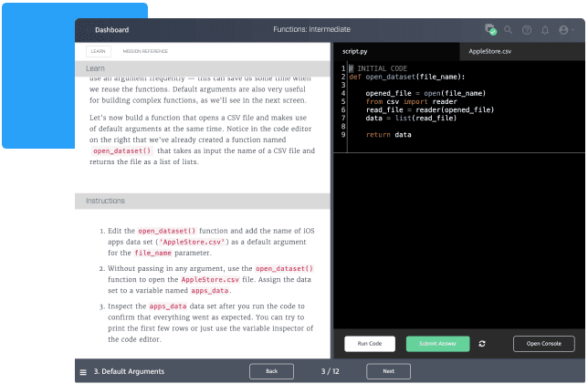Advance to next screen with Next
The height and width of the screenshot is (384, 588).
click(388, 371)
